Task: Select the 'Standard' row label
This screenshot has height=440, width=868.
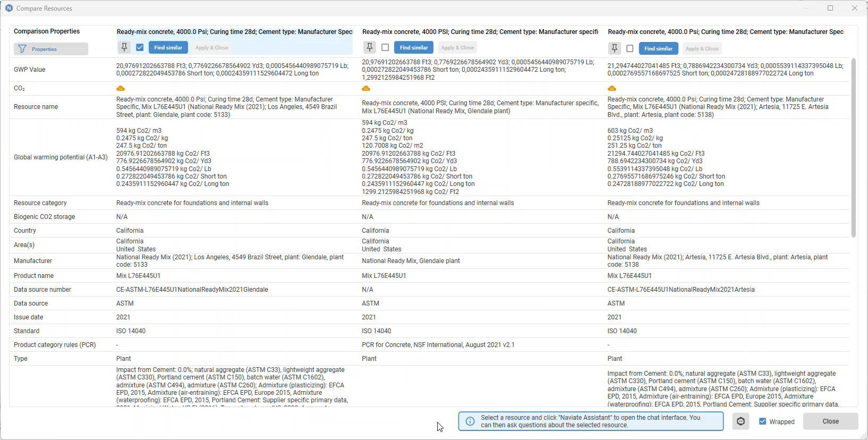Action: coord(27,331)
